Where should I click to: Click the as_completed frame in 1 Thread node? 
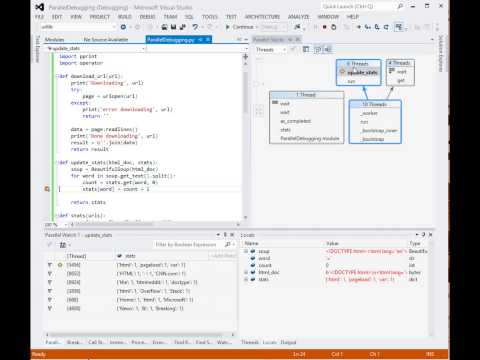tap(296, 121)
